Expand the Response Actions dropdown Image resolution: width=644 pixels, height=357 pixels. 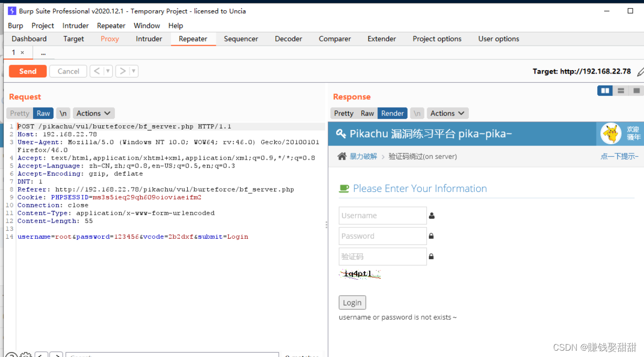click(x=447, y=113)
